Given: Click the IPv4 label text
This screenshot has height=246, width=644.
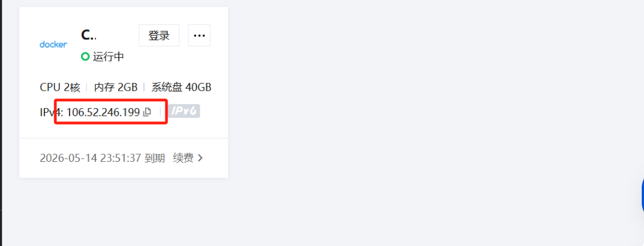Looking at the screenshot, I should click(x=51, y=112).
